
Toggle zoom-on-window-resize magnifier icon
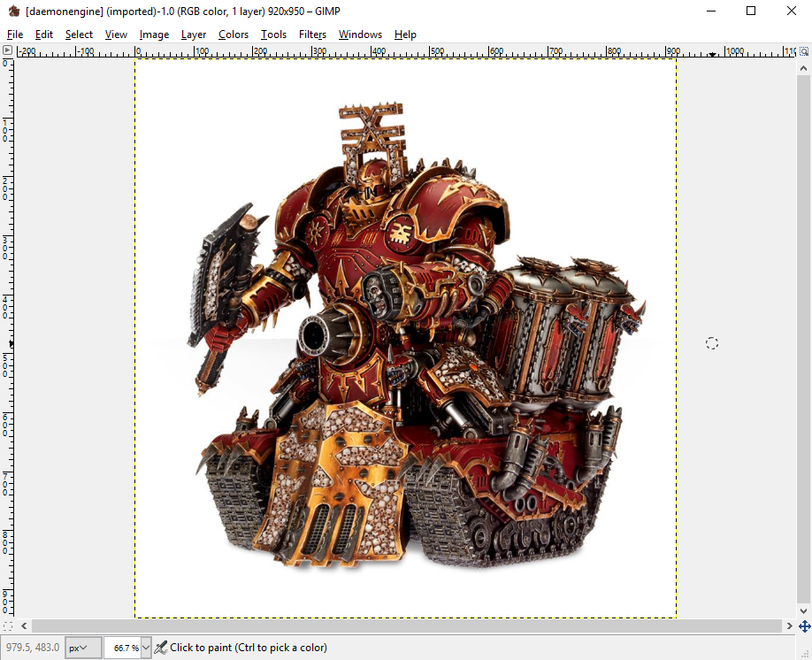803,52
